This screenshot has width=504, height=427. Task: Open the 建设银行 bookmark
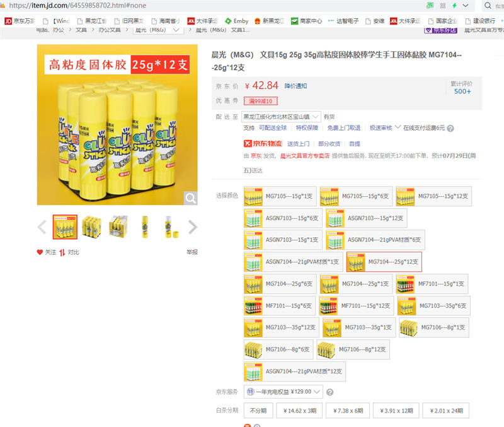[481, 21]
